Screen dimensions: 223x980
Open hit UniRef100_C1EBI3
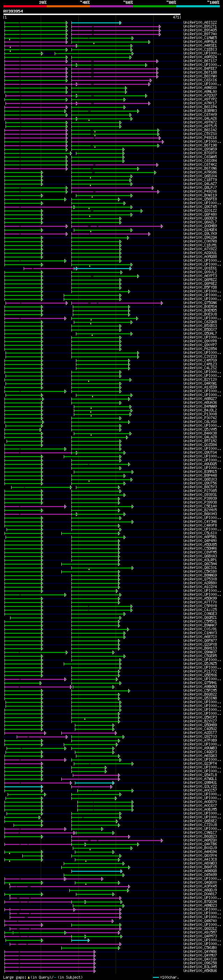200,49
